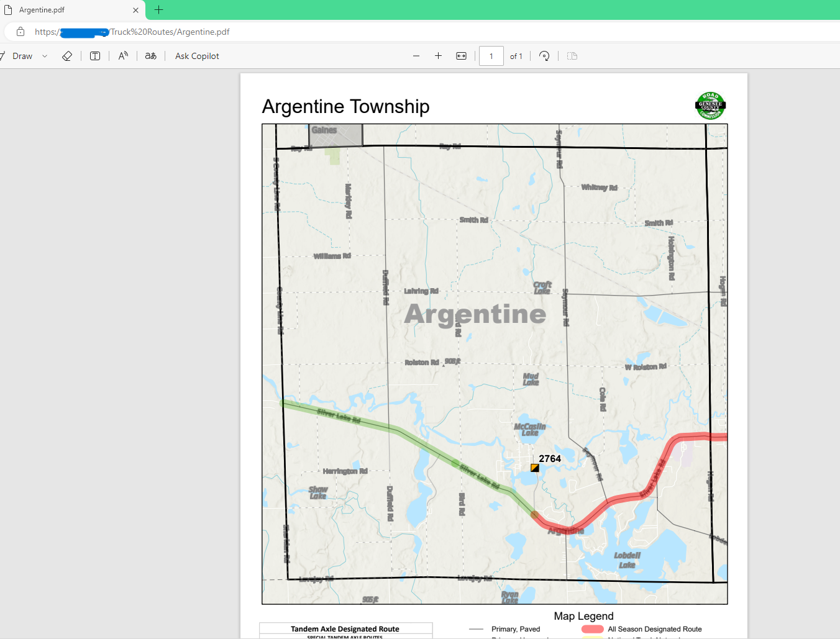The image size is (840, 639).
Task: Click the red All Season route color swatch
Action: [591, 629]
